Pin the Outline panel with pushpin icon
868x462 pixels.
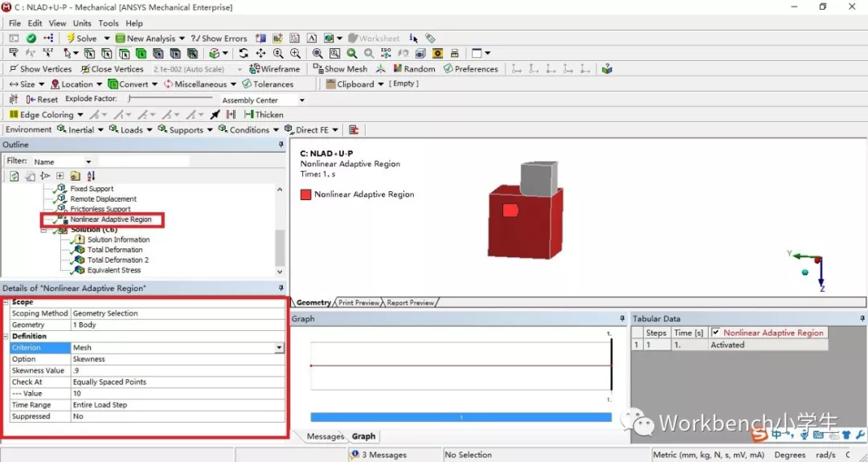(x=280, y=145)
